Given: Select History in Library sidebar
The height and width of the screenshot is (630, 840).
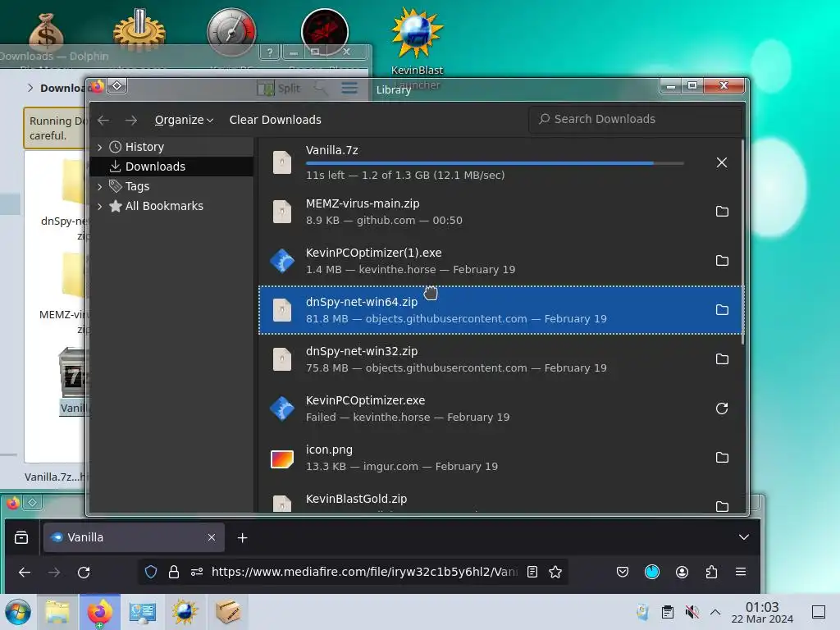Looking at the screenshot, I should tap(171, 148).
